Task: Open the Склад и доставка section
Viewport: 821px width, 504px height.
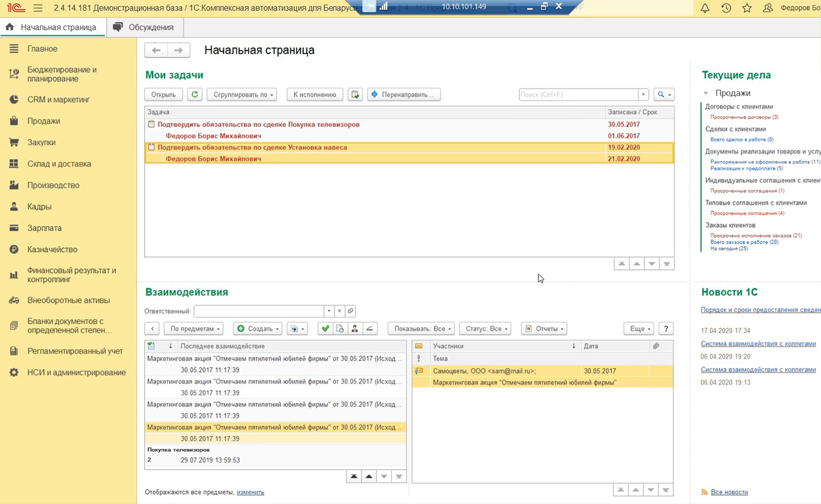Action: tap(59, 164)
